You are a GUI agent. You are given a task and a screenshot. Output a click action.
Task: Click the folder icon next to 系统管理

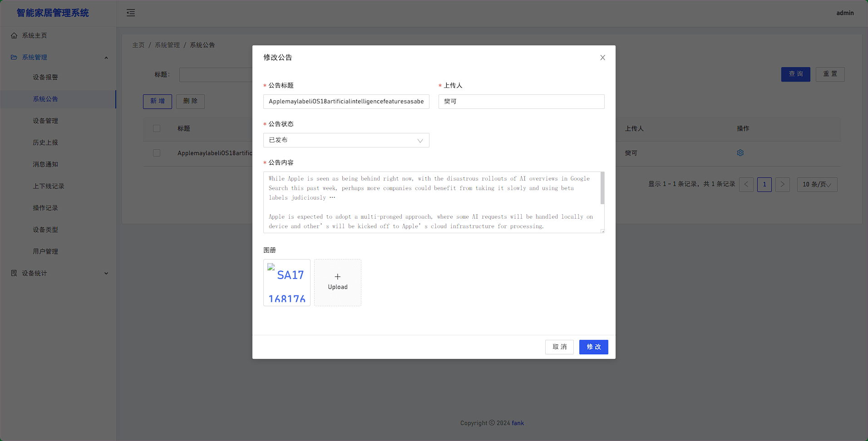[14, 57]
